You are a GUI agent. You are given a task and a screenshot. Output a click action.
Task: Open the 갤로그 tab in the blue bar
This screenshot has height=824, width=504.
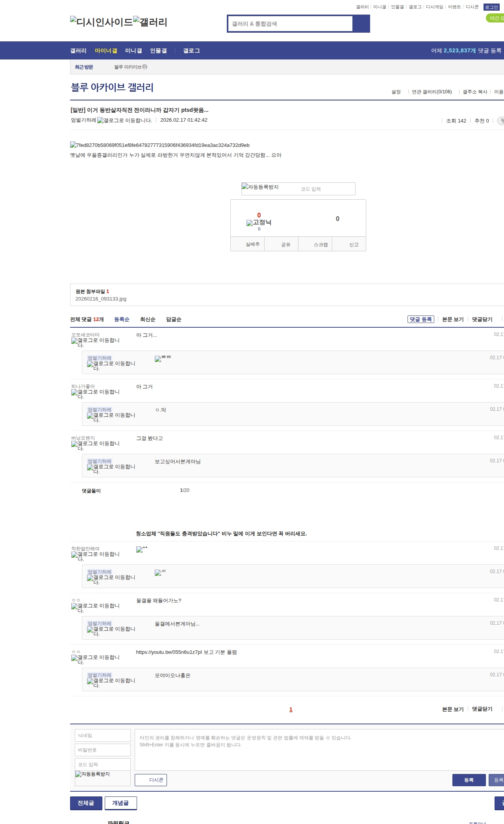(x=191, y=51)
